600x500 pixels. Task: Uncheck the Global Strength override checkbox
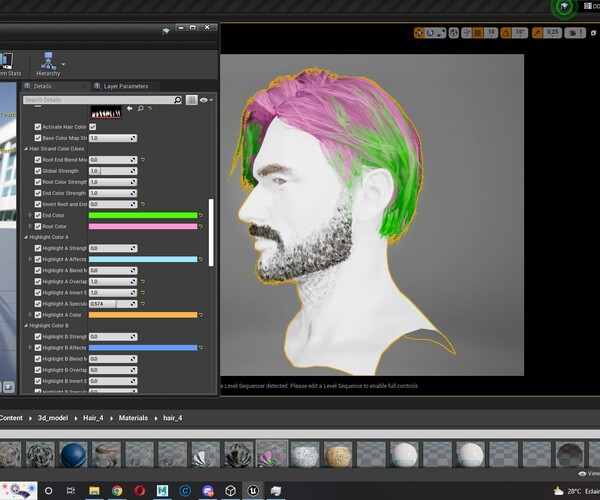point(38,171)
